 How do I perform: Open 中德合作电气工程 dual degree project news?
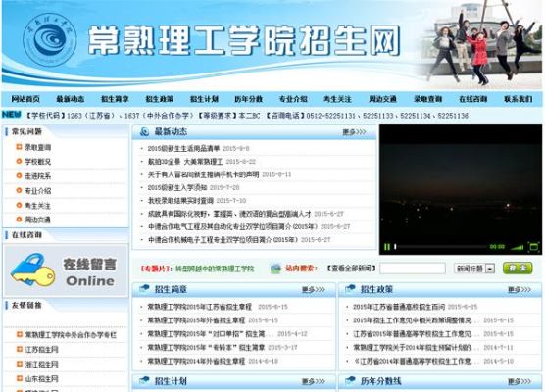pyautogui.click(x=232, y=227)
